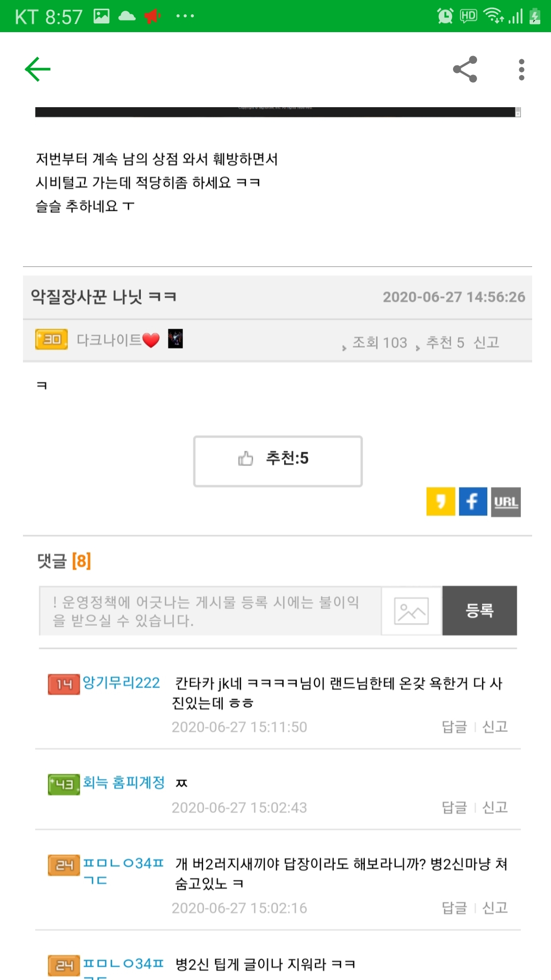Open the share icon in header
The width and height of the screenshot is (551, 980).
pos(465,69)
